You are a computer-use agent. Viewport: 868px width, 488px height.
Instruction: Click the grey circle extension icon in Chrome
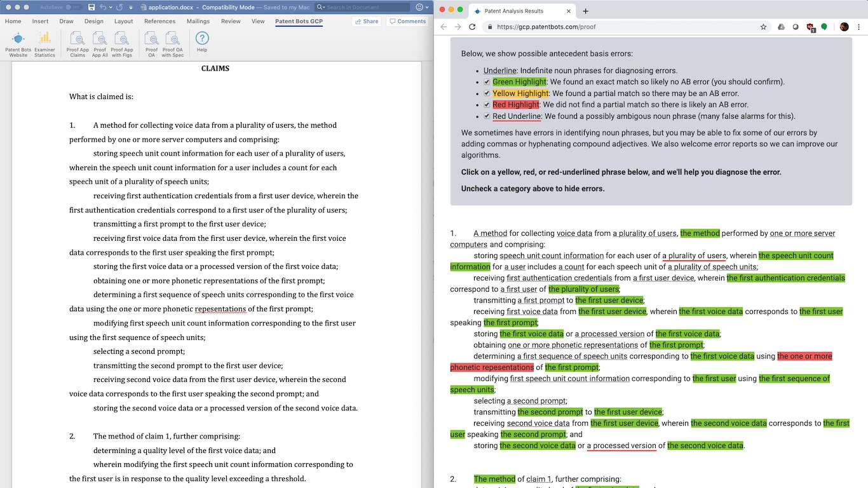(x=796, y=27)
